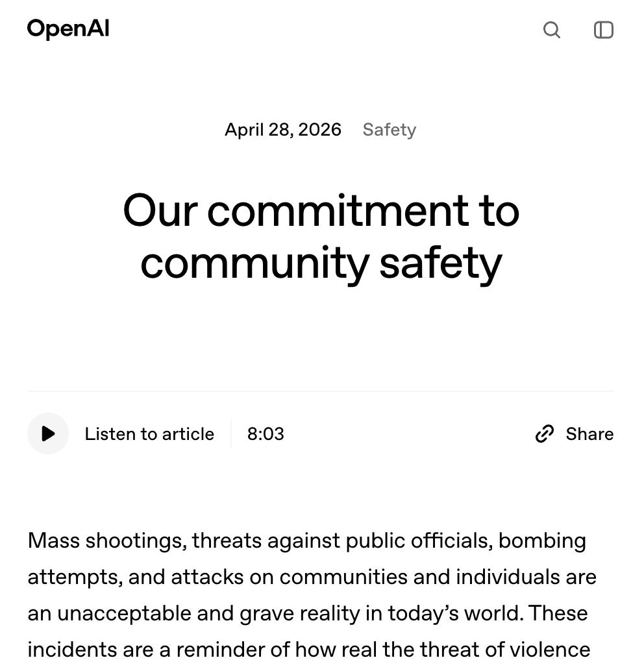Click the chain-link share icon
The width and height of the screenshot is (644, 671).
(x=545, y=434)
